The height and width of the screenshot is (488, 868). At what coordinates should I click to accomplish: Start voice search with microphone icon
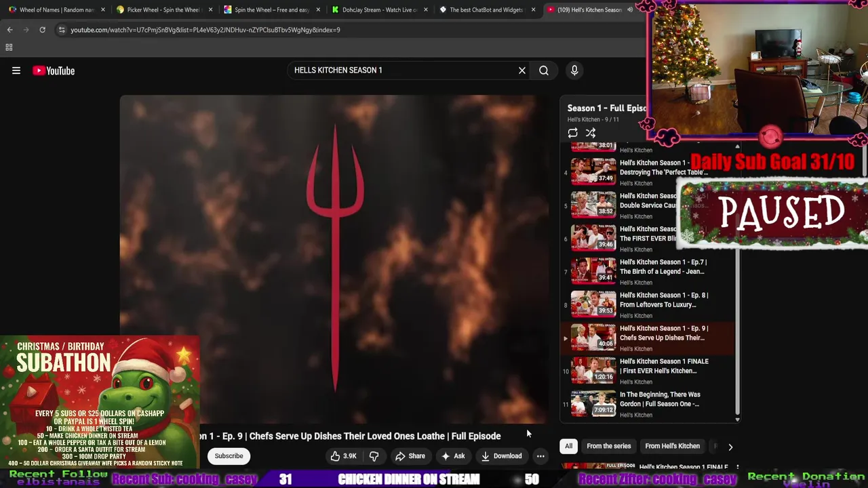click(x=574, y=70)
